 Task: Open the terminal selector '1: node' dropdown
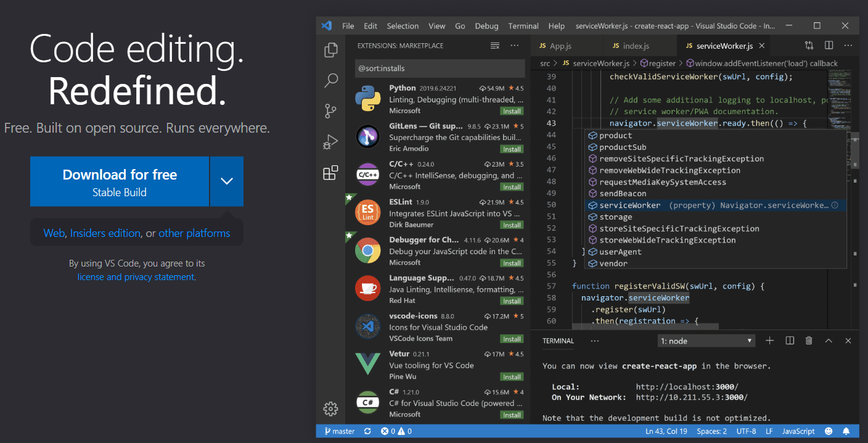tap(706, 341)
